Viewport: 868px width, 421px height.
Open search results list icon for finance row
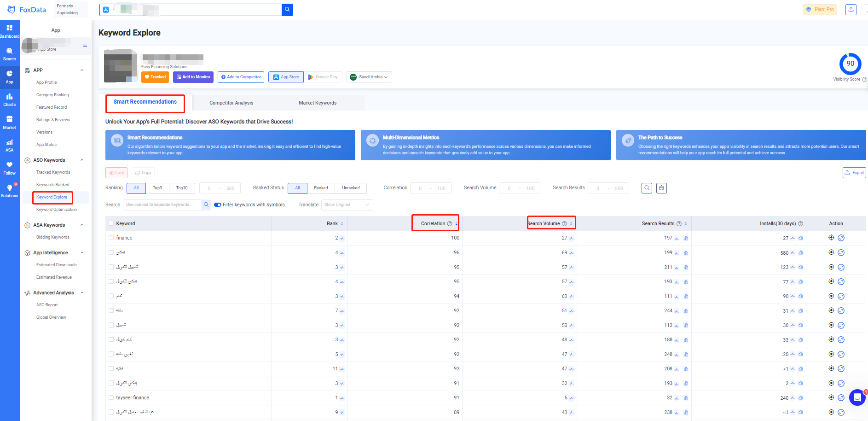pyautogui.click(x=686, y=238)
